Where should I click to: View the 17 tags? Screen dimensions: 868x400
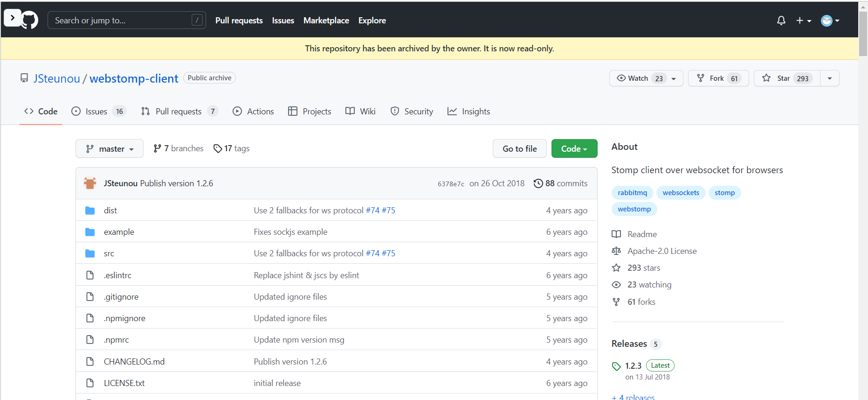click(x=232, y=148)
